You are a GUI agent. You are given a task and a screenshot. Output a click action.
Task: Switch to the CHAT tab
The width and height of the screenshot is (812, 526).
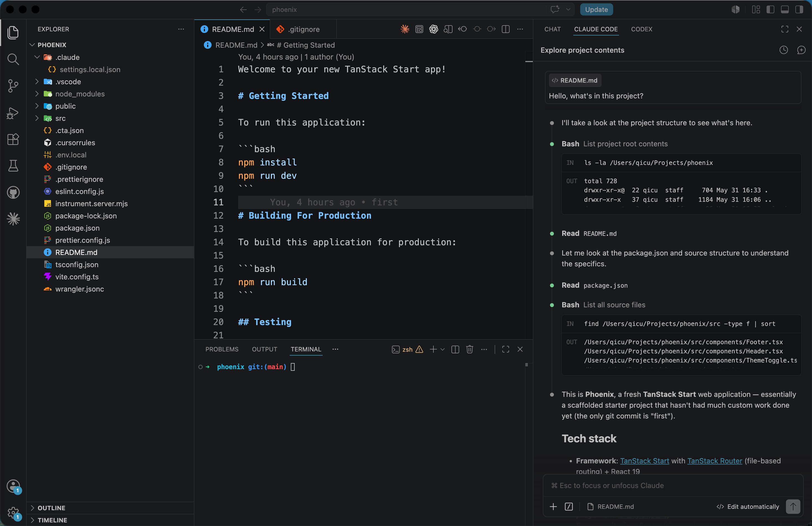552,29
